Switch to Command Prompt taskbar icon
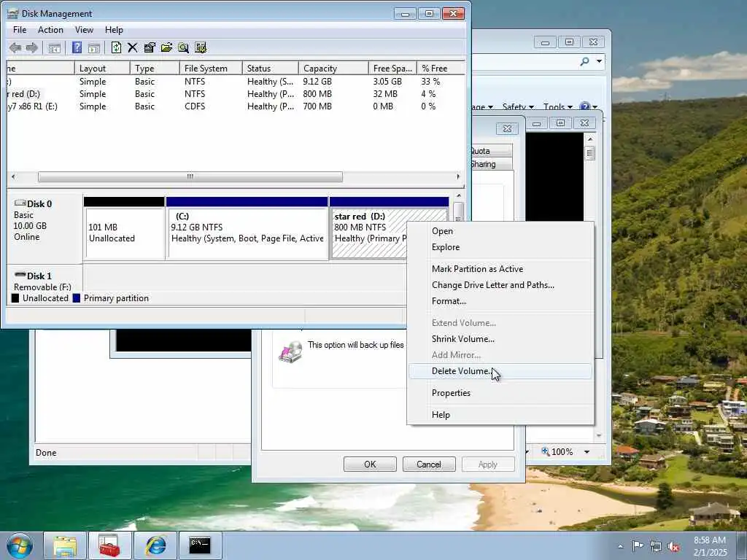Screen dimensions: 747x560 [x=200, y=545]
